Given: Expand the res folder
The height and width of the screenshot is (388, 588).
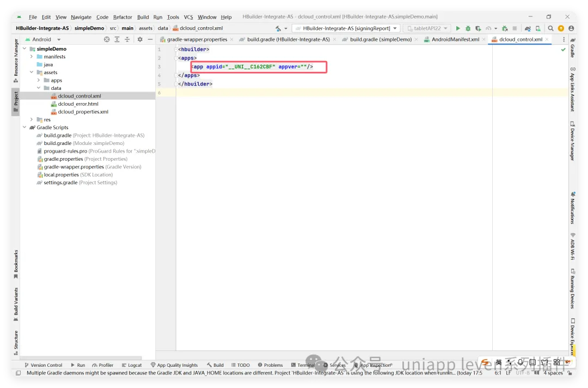Looking at the screenshot, I should point(32,120).
